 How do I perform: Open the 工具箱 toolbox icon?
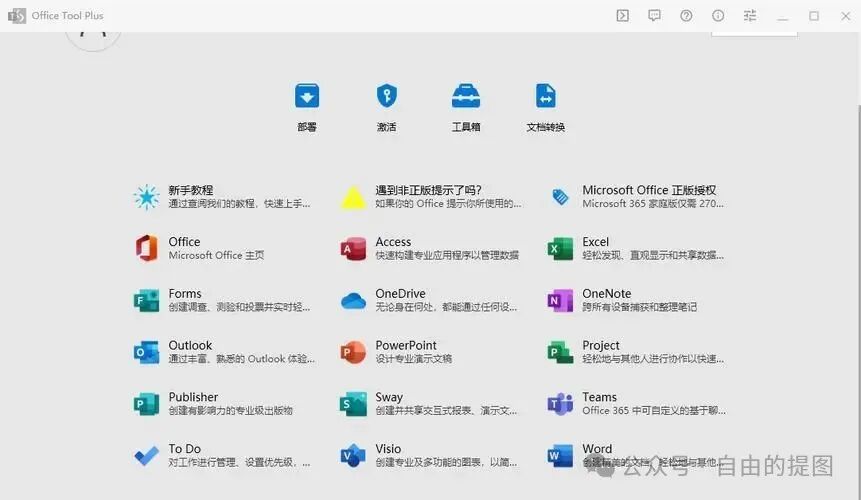pyautogui.click(x=466, y=96)
